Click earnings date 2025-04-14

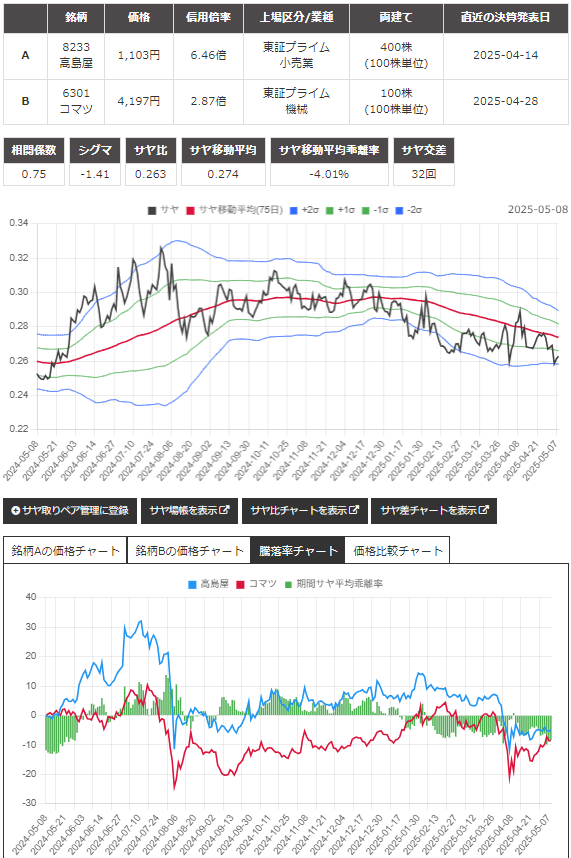505,55
